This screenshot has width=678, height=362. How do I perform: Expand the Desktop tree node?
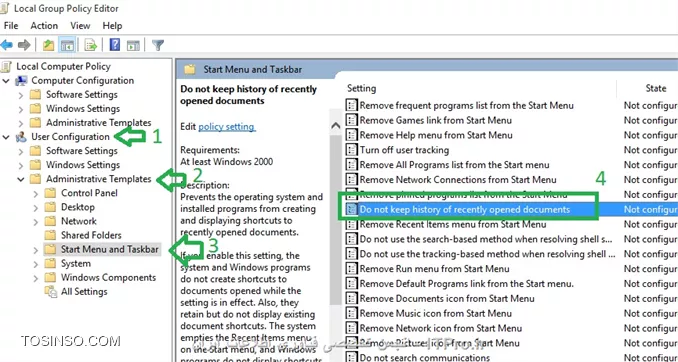click(x=36, y=208)
